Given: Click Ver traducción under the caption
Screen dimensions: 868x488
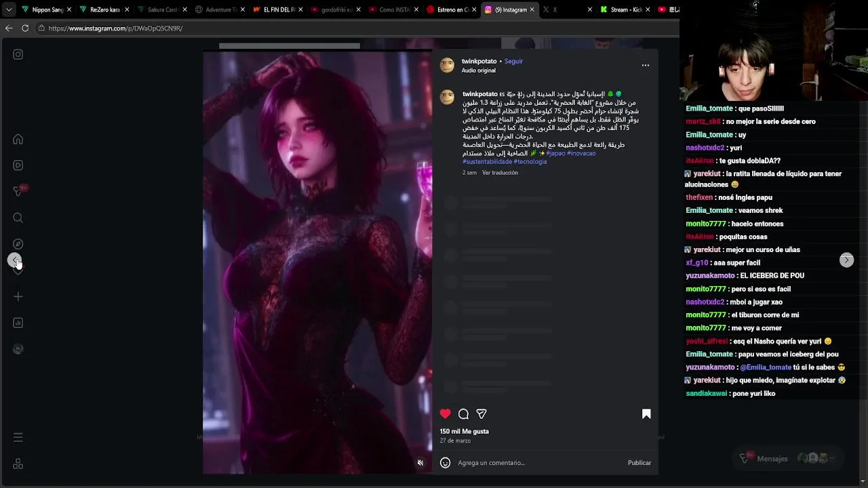Looking at the screenshot, I should point(500,173).
